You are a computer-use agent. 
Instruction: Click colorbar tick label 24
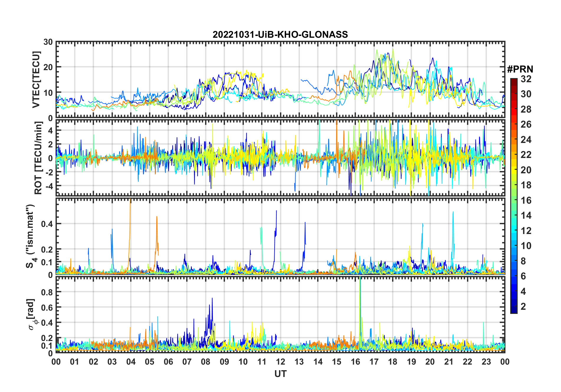526,139
